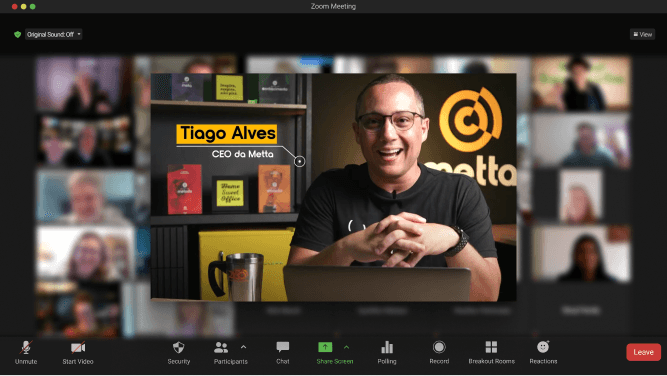Click the Tiago Alves speaker video

[334, 187]
